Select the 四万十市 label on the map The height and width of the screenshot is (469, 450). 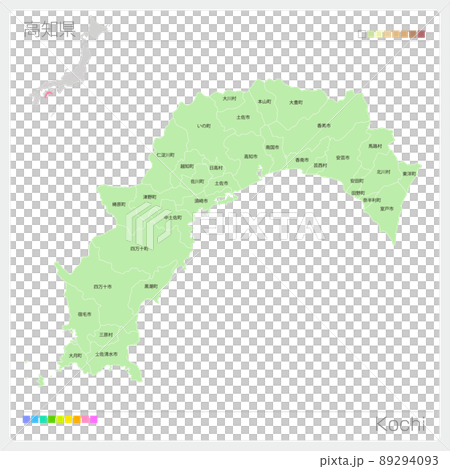(x=103, y=287)
